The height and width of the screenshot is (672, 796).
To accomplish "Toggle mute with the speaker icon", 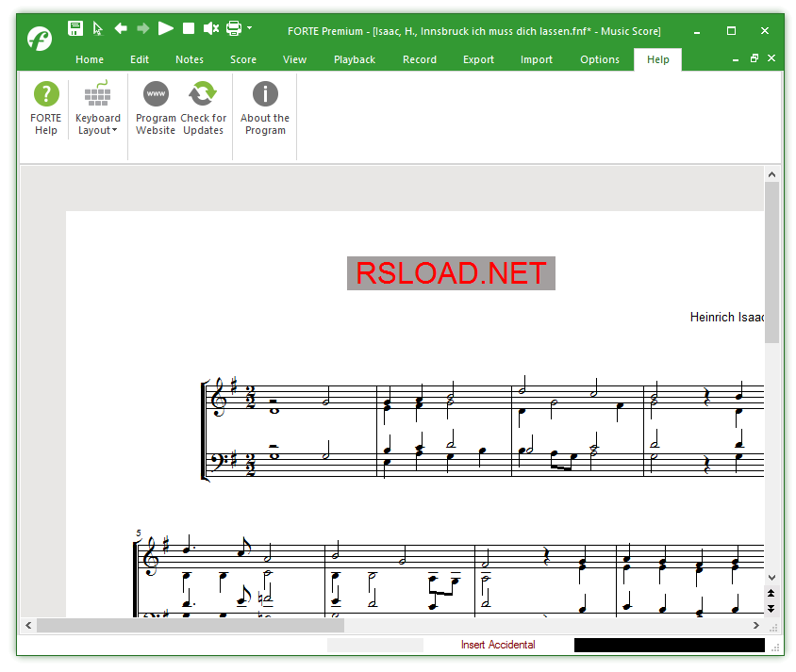I will pos(211,28).
